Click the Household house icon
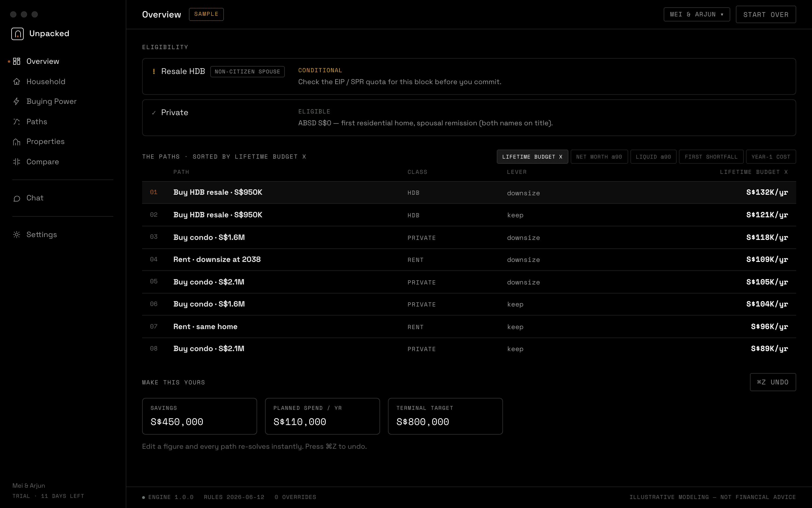Image resolution: width=812 pixels, height=508 pixels. click(17, 81)
